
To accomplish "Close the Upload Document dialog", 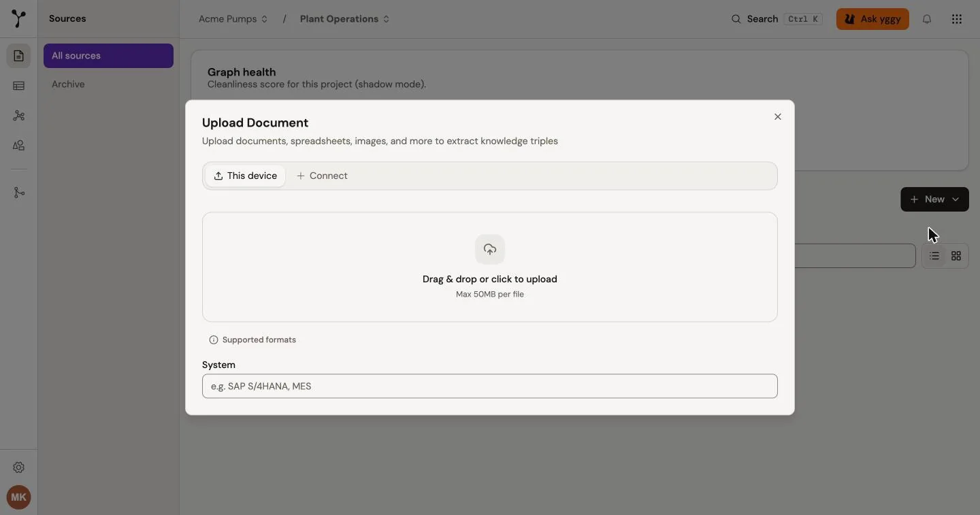I will tap(778, 117).
